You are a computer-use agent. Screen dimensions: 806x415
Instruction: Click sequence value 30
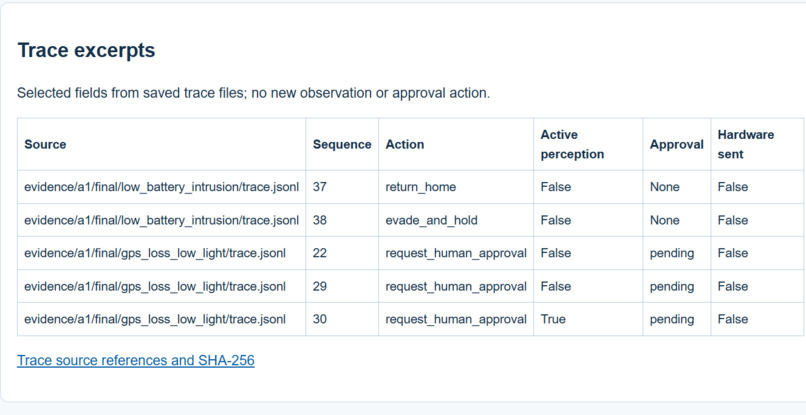point(320,319)
